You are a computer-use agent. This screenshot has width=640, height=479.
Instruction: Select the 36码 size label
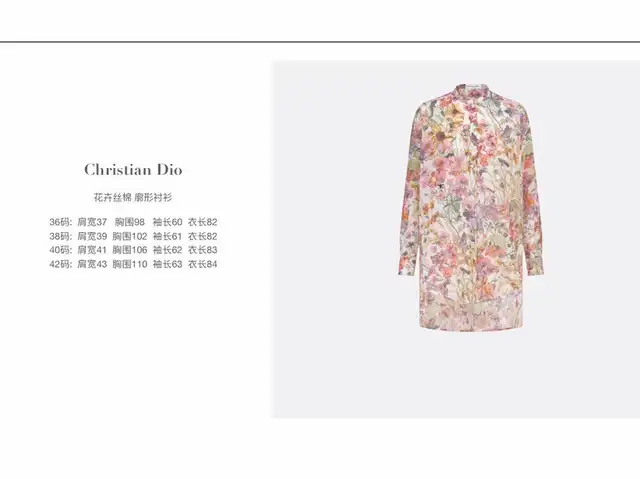pyautogui.click(x=60, y=222)
